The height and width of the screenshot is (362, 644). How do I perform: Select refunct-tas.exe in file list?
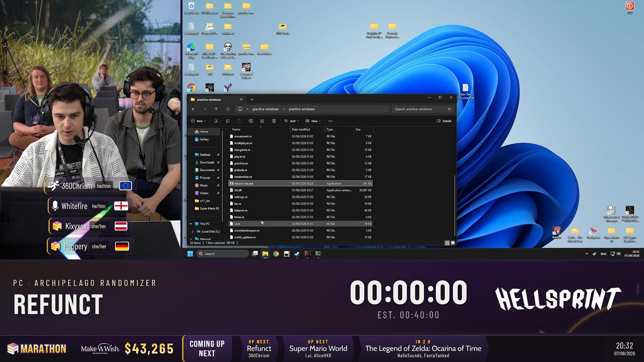point(301,184)
